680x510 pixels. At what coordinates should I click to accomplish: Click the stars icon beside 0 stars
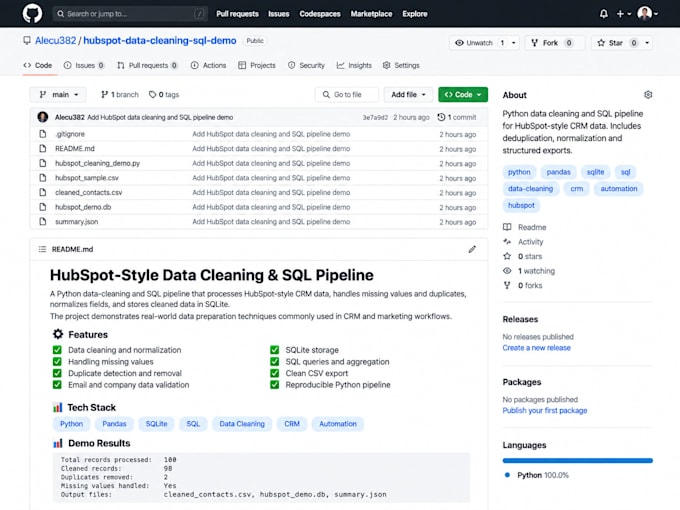(x=507, y=256)
